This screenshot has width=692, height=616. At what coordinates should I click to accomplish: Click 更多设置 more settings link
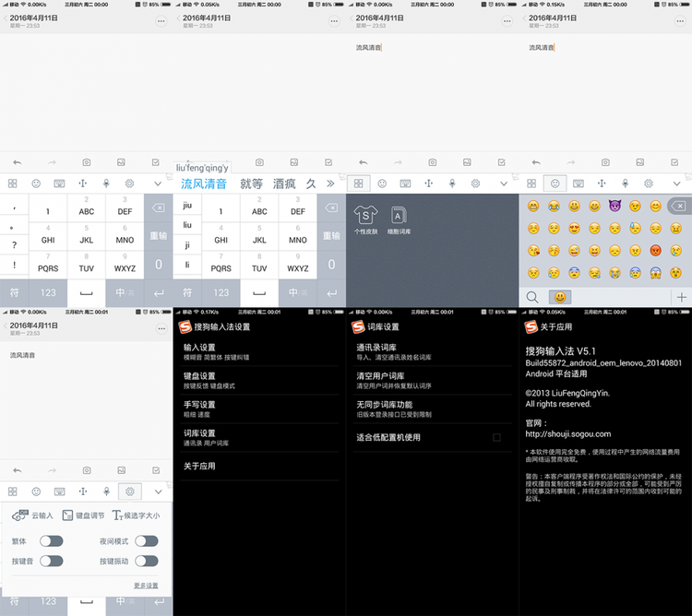click(x=146, y=586)
